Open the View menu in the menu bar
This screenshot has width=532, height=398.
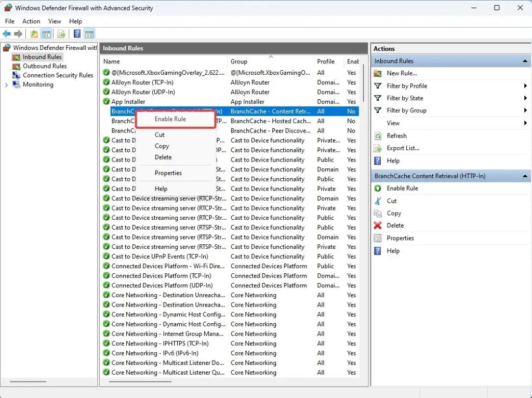coord(55,21)
